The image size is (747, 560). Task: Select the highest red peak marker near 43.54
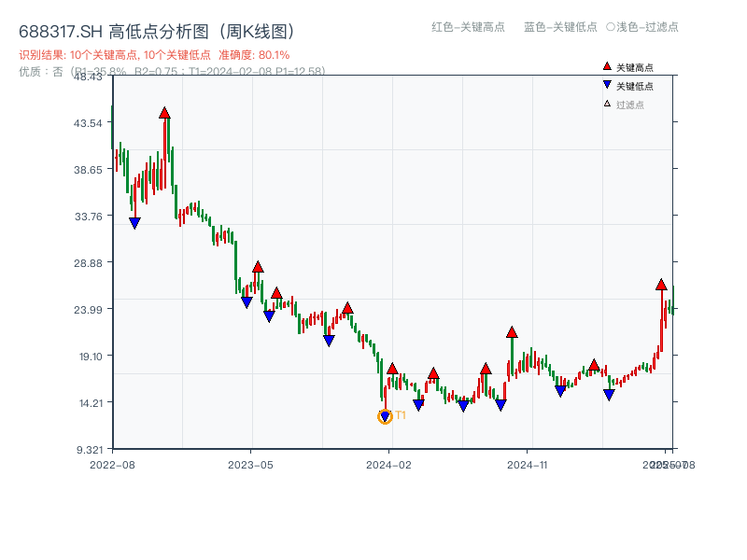(x=164, y=113)
